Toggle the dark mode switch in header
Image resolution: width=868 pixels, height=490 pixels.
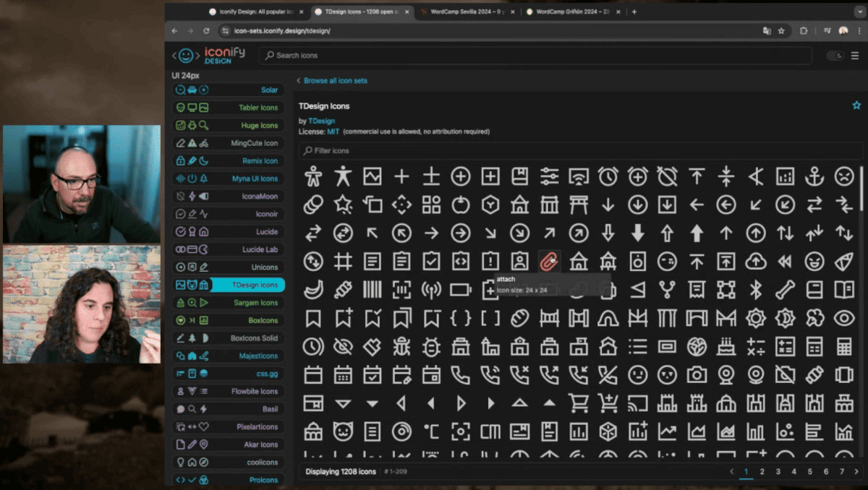pyautogui.click(x=835, y=56)
